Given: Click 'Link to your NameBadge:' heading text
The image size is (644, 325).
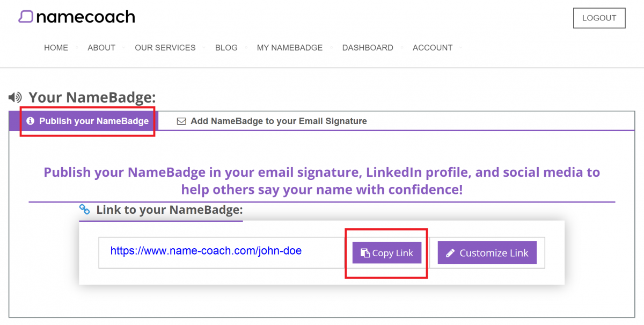Looking at the screenshot, I should [170, 210].
